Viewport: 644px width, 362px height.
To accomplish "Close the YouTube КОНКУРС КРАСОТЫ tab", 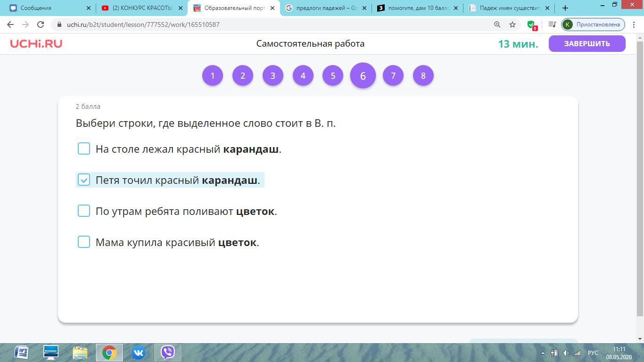I will click(x=180, y=8).
